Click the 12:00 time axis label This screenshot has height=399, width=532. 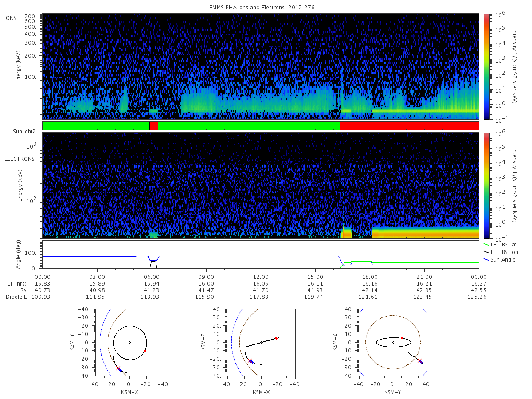point(261,276)
